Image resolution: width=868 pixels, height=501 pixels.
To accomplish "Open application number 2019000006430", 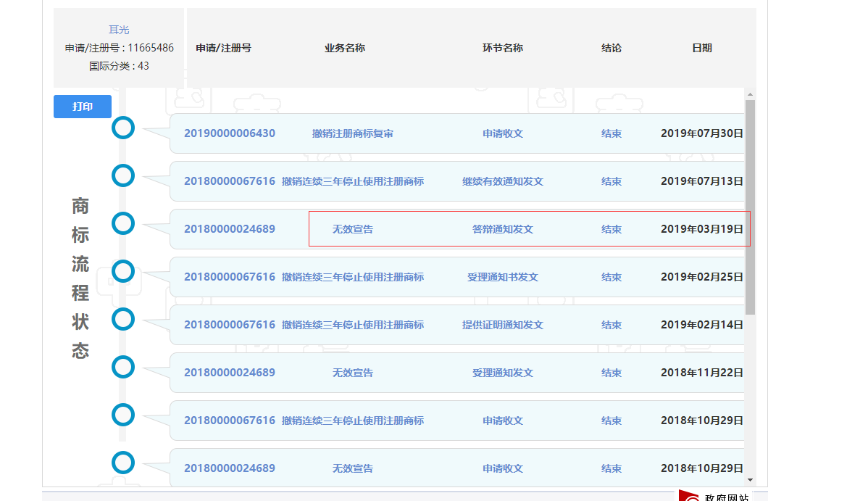I will (230, 133).
